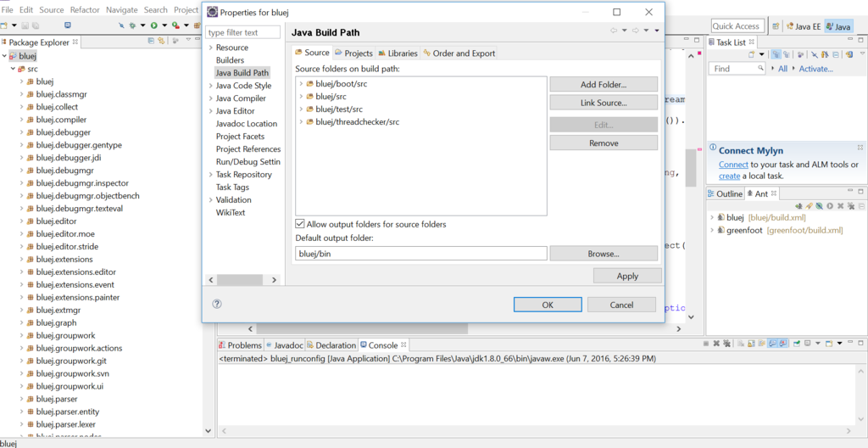The height and width of the screenshot is (448, 868).
Task: Open the Run dropdown arrow in toolbar
Action: (164, 25)
